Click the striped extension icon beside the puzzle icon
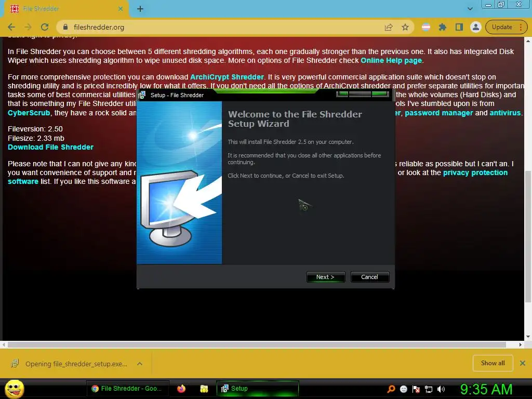The image size is (532, 399). [426, 27]
